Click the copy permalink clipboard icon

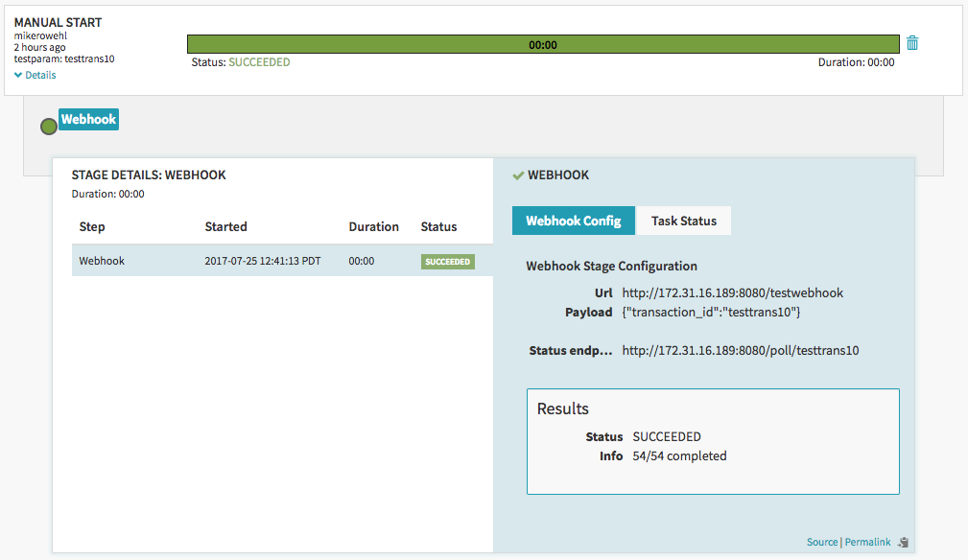[x=902, y=543]
